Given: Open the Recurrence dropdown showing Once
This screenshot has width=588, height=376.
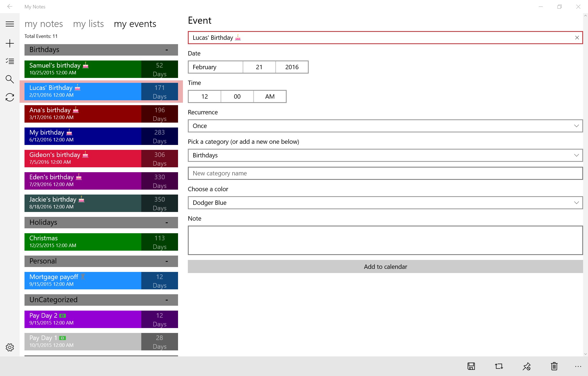Looking at the screenshot, I should 385,126.
